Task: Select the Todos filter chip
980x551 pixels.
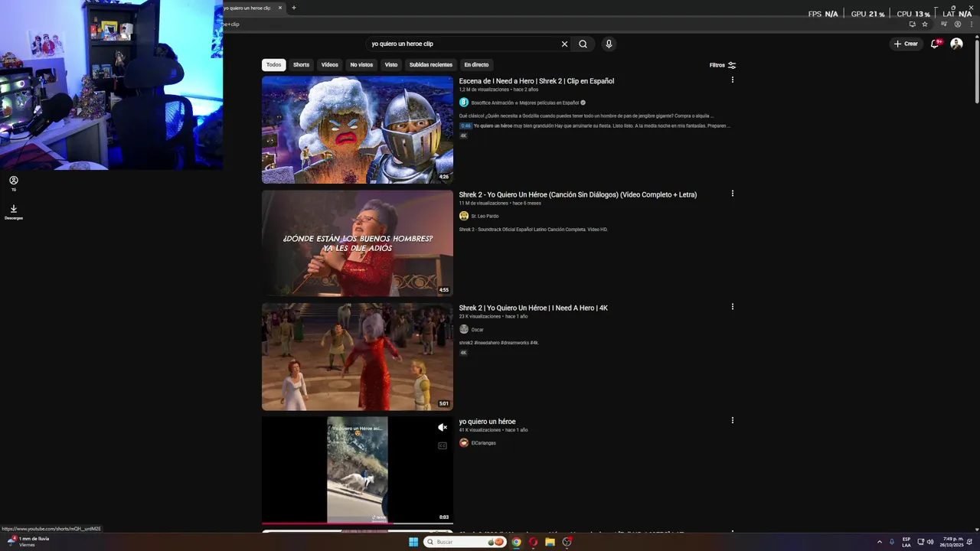Action: tap(273, 65)
